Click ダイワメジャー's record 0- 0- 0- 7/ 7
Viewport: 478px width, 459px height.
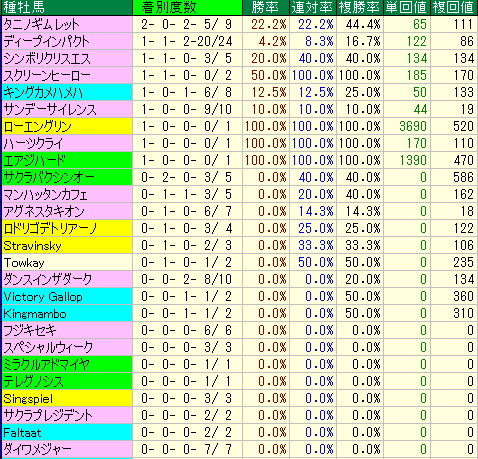pyautogui.click(x=187, y=449)
